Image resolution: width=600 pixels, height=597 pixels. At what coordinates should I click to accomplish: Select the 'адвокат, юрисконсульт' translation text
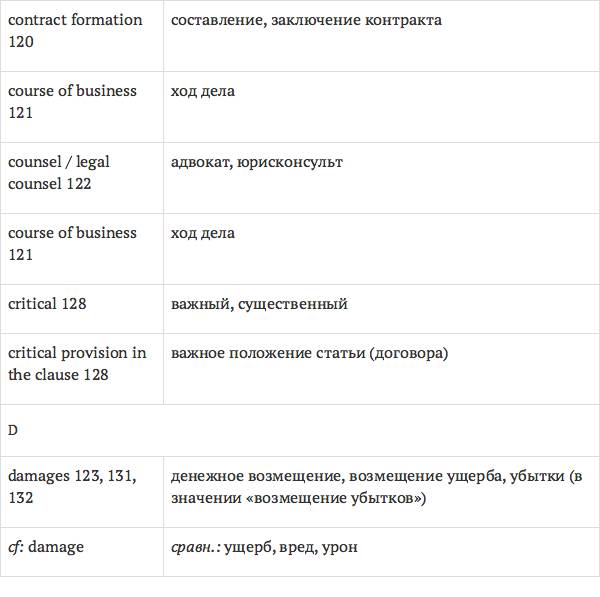click(x=257, y=162)
